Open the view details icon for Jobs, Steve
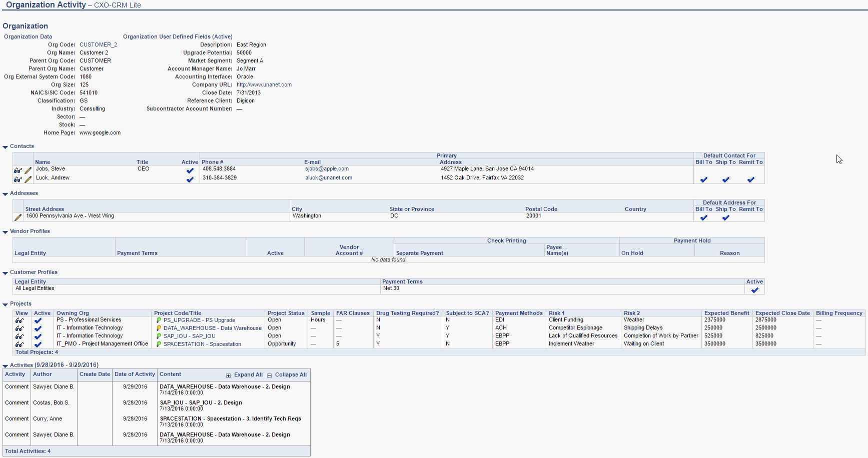This screenshot has width=868, height=458. 17,170
